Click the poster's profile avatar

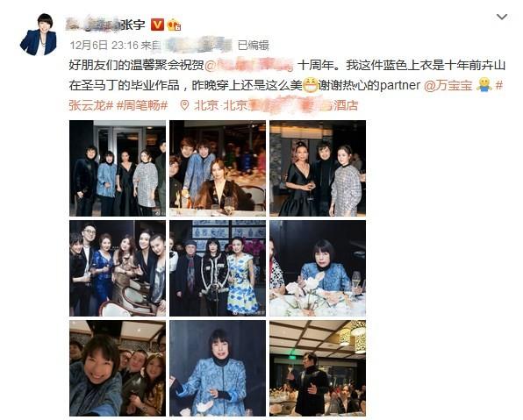pos(39,35)
